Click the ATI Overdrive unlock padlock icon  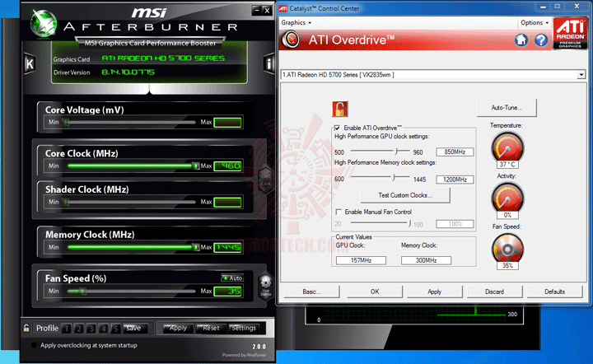pos(339,110)
